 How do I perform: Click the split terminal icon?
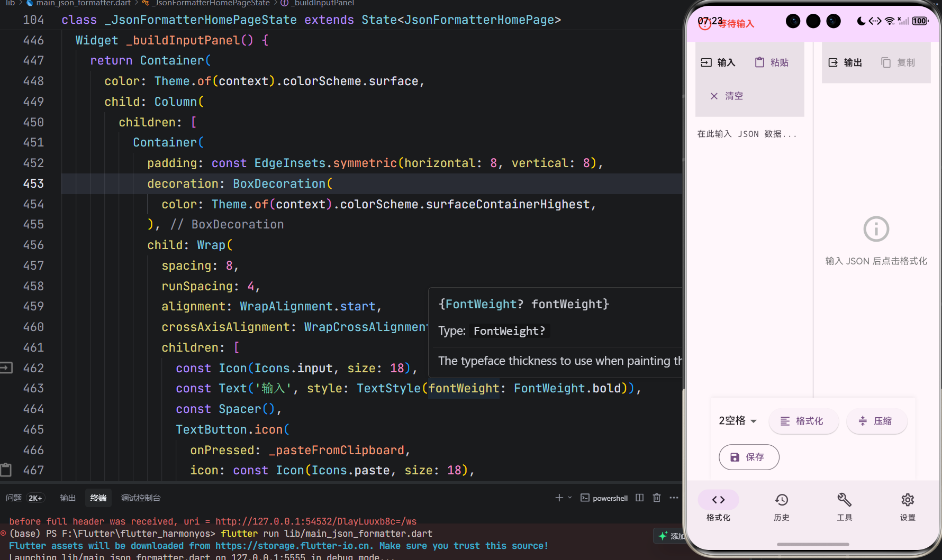click(x=640, y=498)
